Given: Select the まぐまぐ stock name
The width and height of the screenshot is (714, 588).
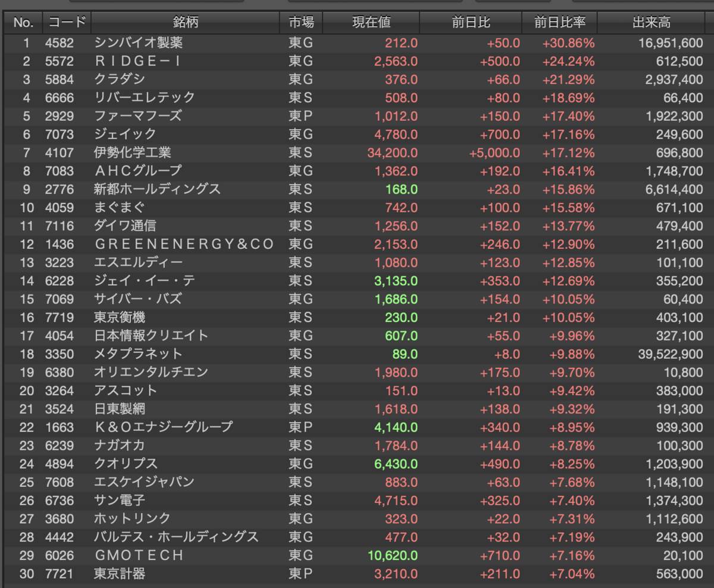Looking at the screenshot, I should point(120,208).
